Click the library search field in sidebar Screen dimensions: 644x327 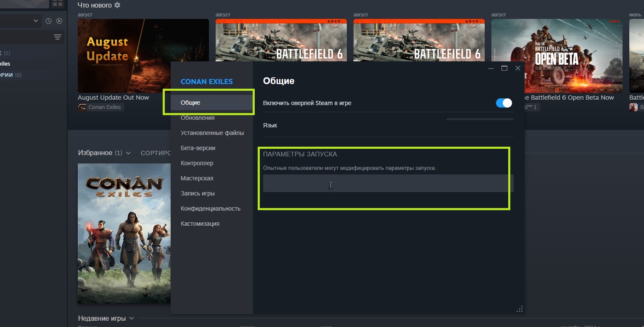coord(25,37)
